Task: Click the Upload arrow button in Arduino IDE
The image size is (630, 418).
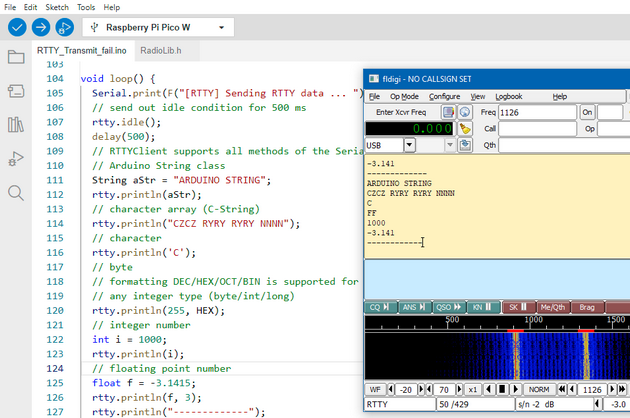Action: (41, 27)
